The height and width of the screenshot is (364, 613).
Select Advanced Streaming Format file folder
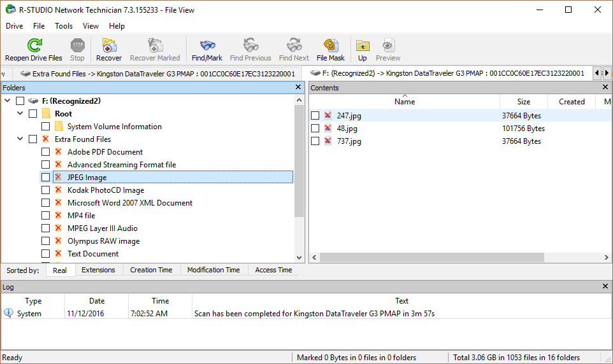coord(122,164)
